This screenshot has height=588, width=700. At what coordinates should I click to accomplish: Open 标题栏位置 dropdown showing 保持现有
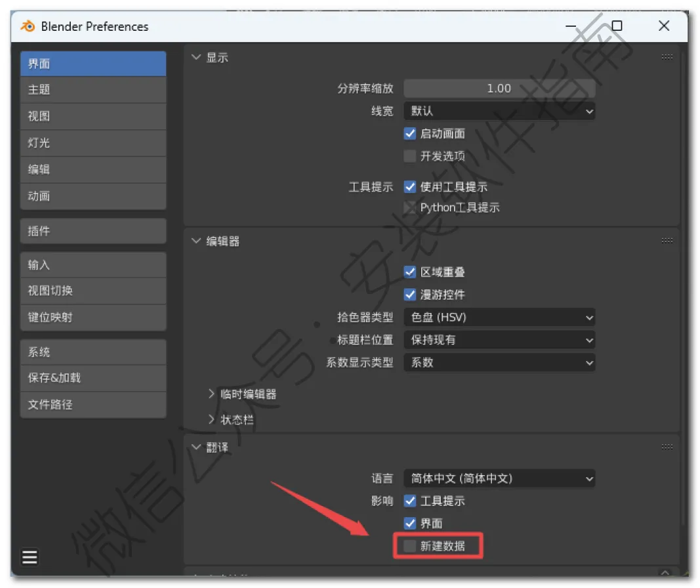[x=499, y=340]
